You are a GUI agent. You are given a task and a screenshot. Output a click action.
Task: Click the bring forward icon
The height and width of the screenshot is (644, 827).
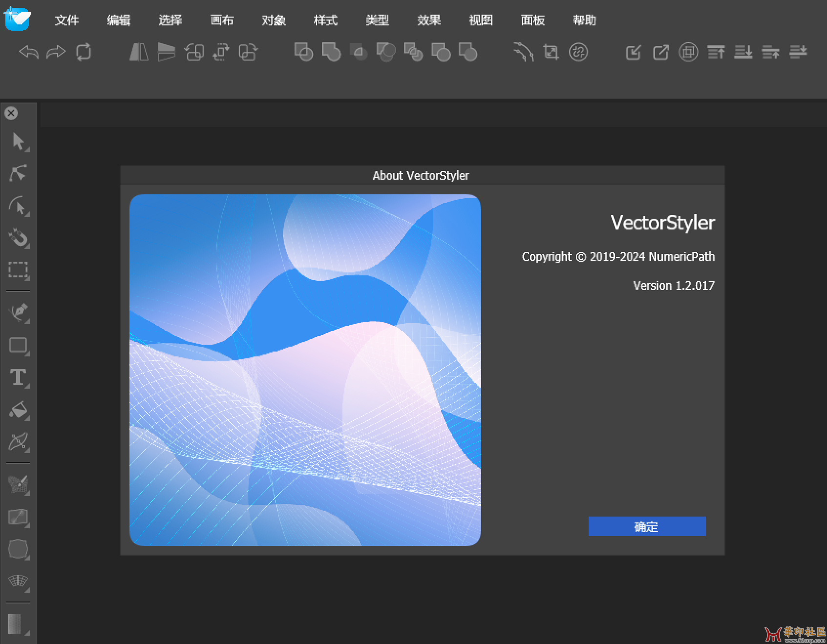[x=771, y=52]
